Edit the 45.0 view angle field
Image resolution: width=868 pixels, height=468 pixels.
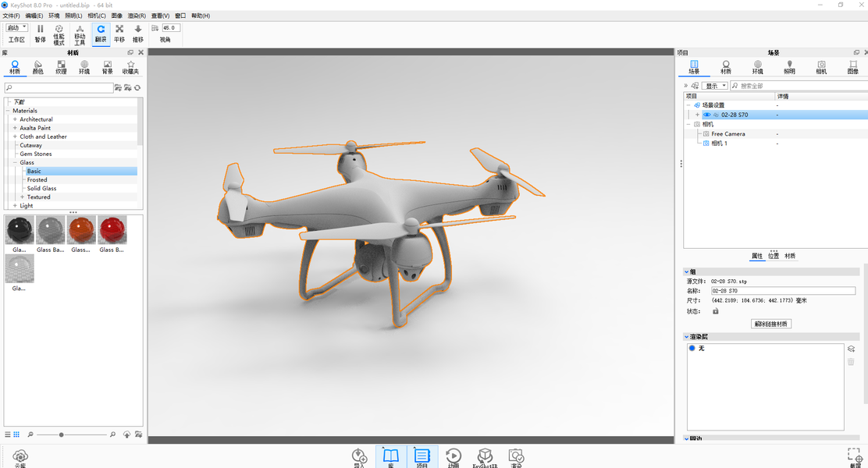[x=171, y=27]
